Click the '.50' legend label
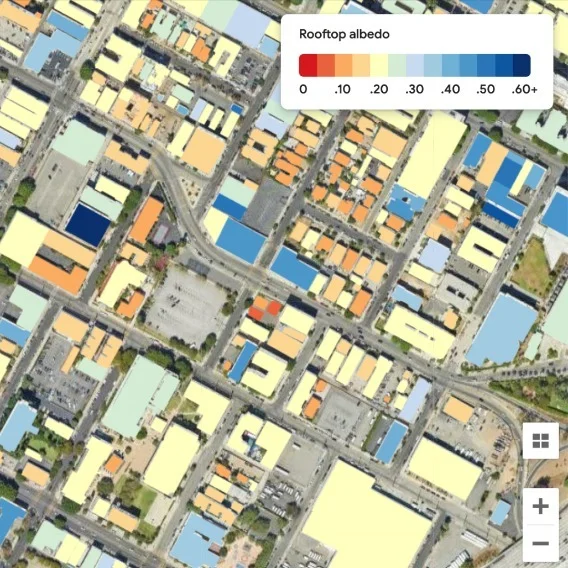 (x=485, y=89)
